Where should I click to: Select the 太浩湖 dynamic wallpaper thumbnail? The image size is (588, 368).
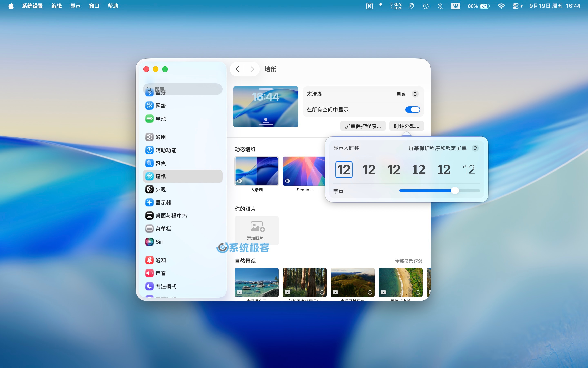point(257,171)
